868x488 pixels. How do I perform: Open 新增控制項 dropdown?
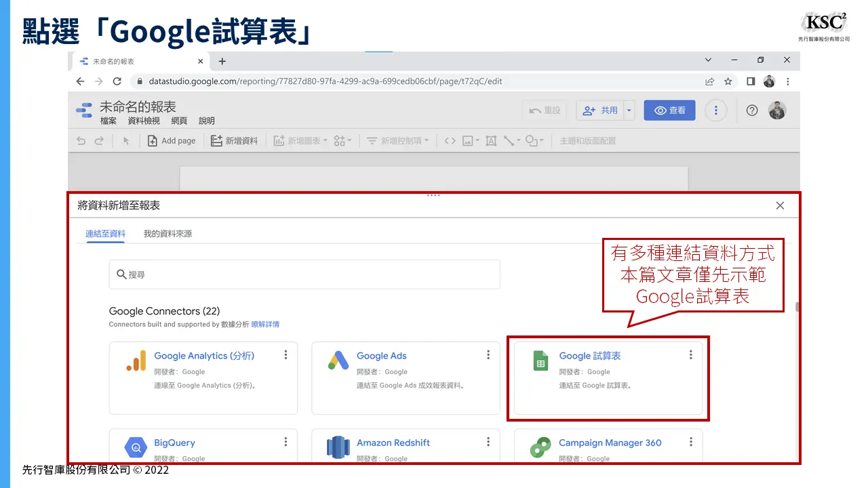(397, 141)
